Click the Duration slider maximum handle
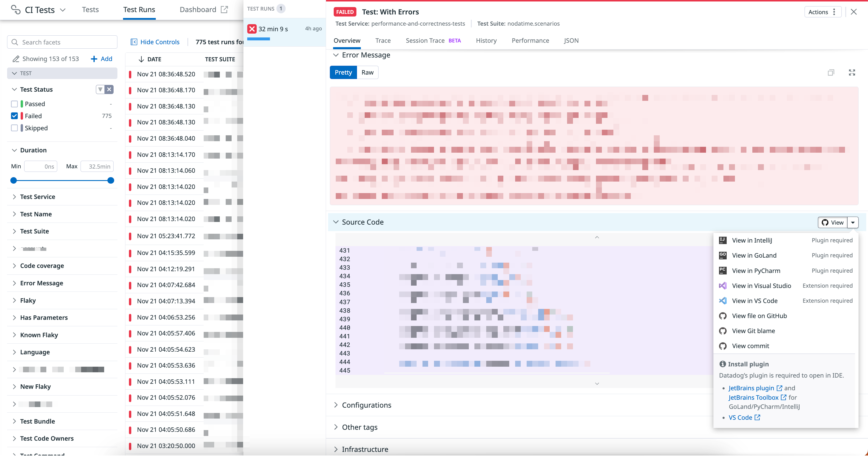The height and width of the screenshot is (456, 868). pos(111,180)
